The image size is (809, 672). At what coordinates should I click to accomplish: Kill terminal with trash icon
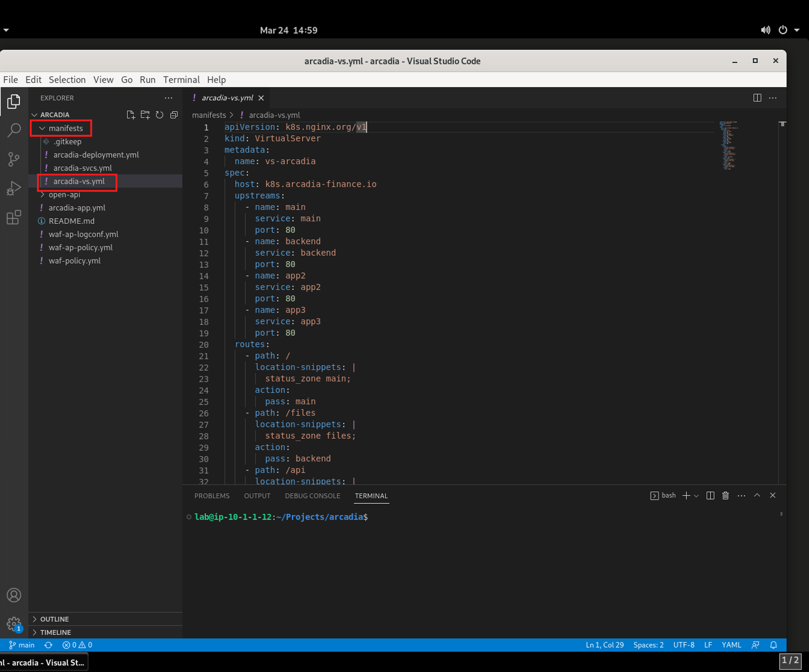(726, 496)
